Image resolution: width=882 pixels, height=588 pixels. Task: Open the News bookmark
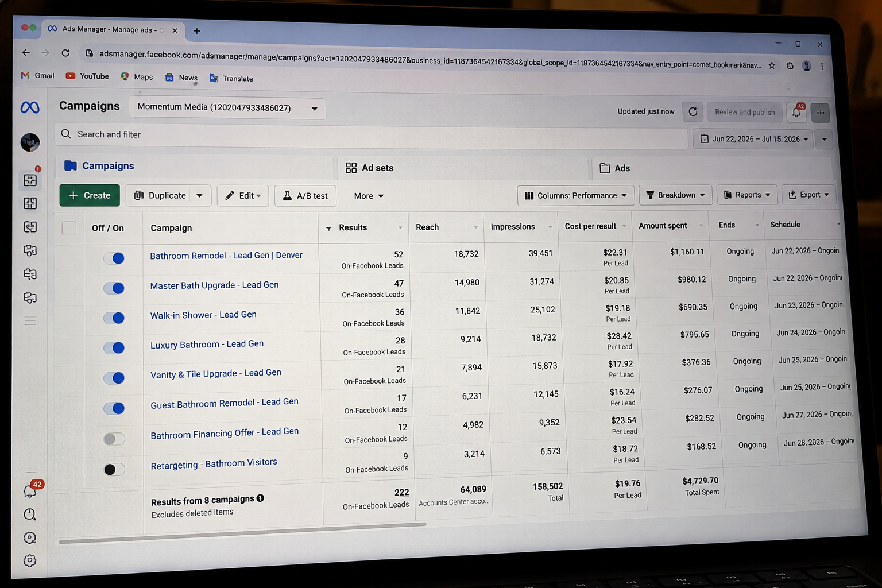pos(181,78)
